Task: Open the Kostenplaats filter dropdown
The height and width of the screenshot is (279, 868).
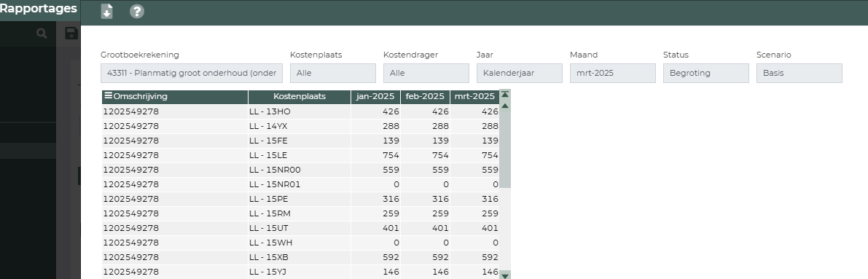Action: 332,73
